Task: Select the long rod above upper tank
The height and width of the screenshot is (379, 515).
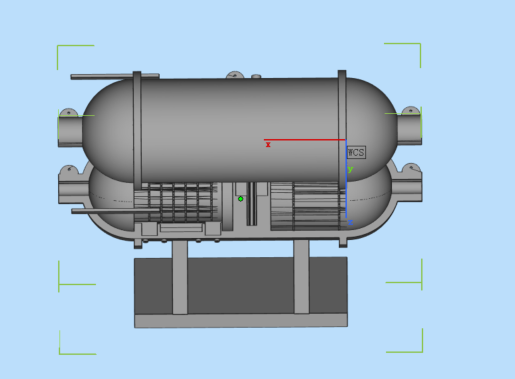Action: (x=115, y=76)
